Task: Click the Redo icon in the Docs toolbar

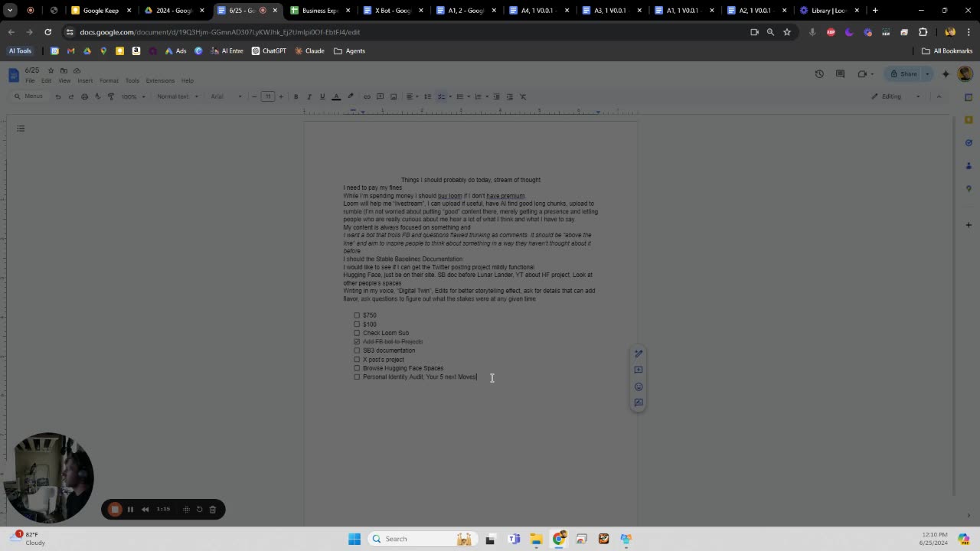Action: click(x=71, y=96)
